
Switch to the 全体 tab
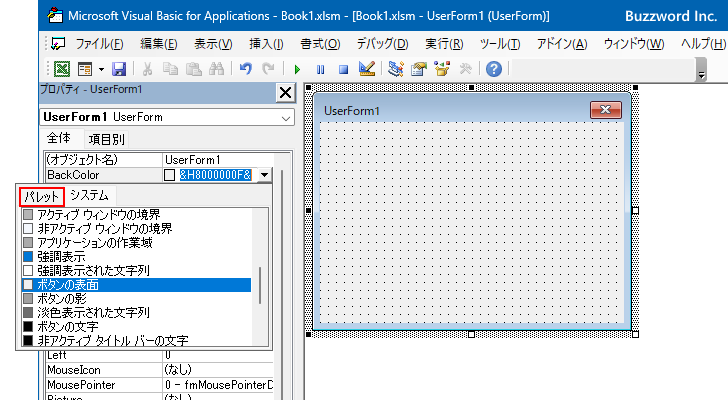59,138
